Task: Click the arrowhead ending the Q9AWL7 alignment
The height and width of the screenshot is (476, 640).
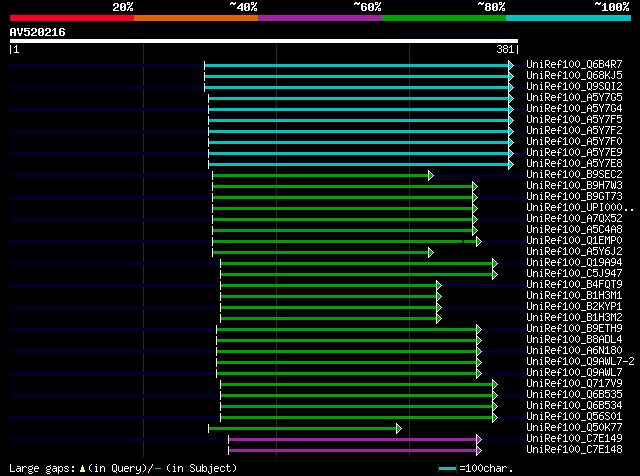Action: (x=479, y=374)
